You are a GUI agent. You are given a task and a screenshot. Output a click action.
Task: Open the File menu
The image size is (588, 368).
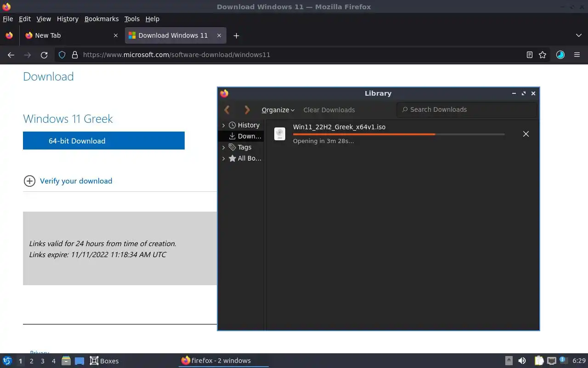pyautogui.click(x=8, y=19)
